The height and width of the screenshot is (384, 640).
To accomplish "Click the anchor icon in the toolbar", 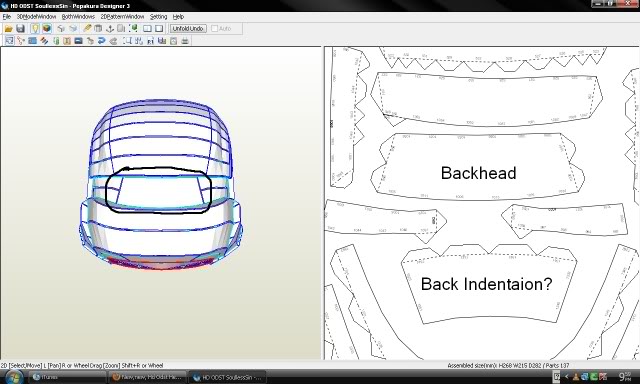I will coord(109,29).
